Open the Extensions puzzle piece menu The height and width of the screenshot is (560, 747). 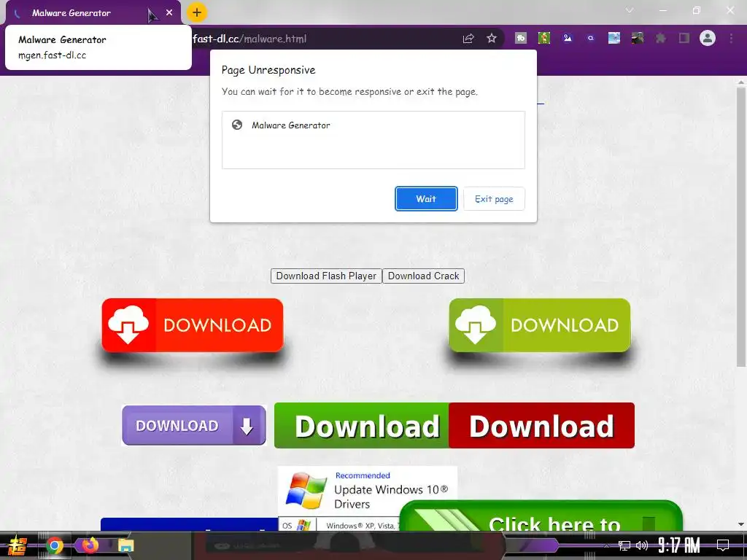661,38
